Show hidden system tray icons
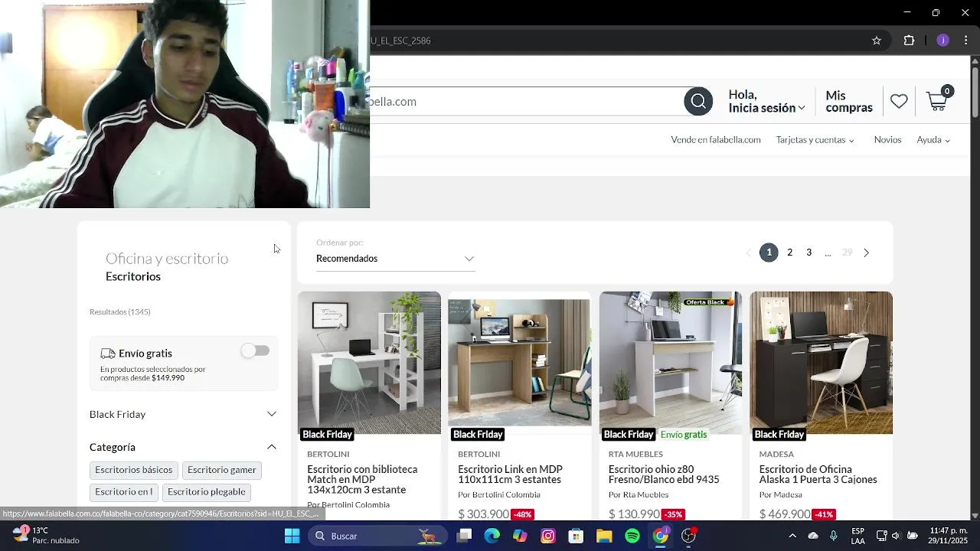This screenshot has height=551, width=980. click(x=792, y=536)
